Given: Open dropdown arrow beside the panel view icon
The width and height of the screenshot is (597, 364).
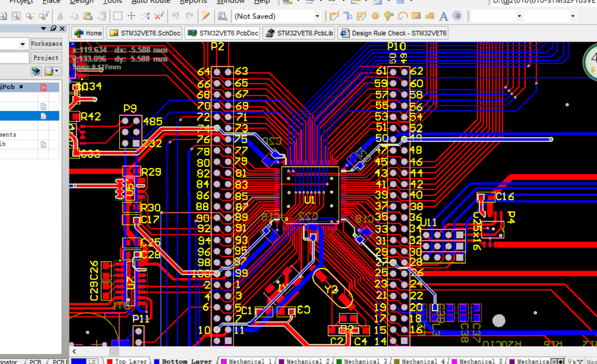Looking at the screenshot, I should (x=57, y=71).
